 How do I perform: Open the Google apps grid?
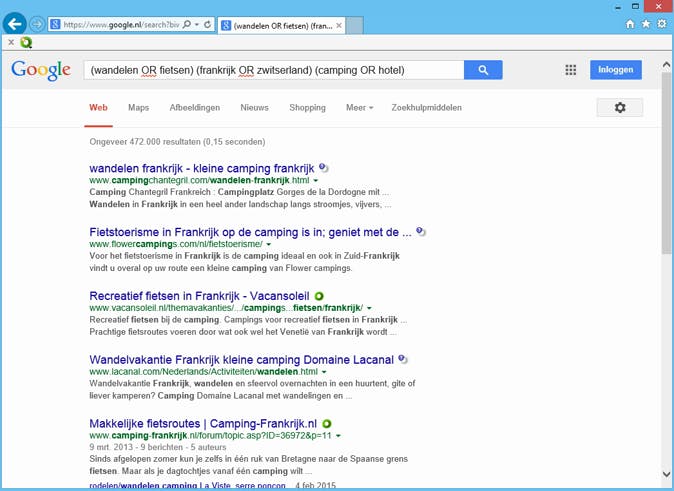click(570, 70)
